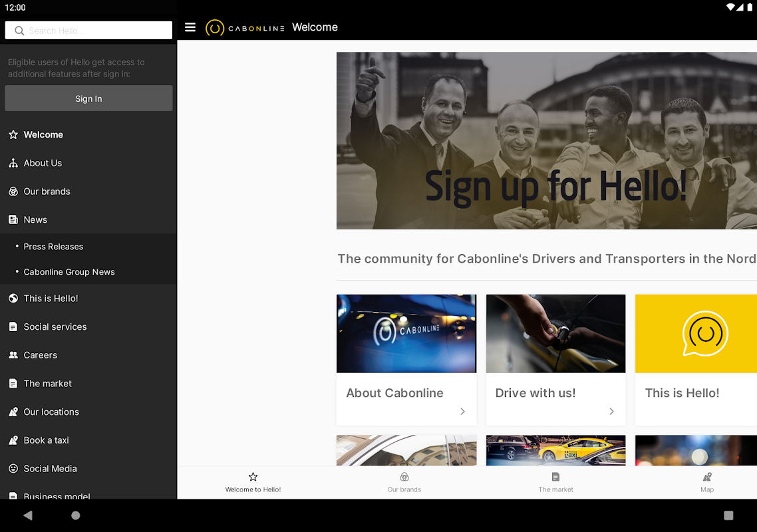The width and height of the screenshot is (757, 532).
Task: Click the Sign In button
Action: pyautogui.click(x=88, y=98)
